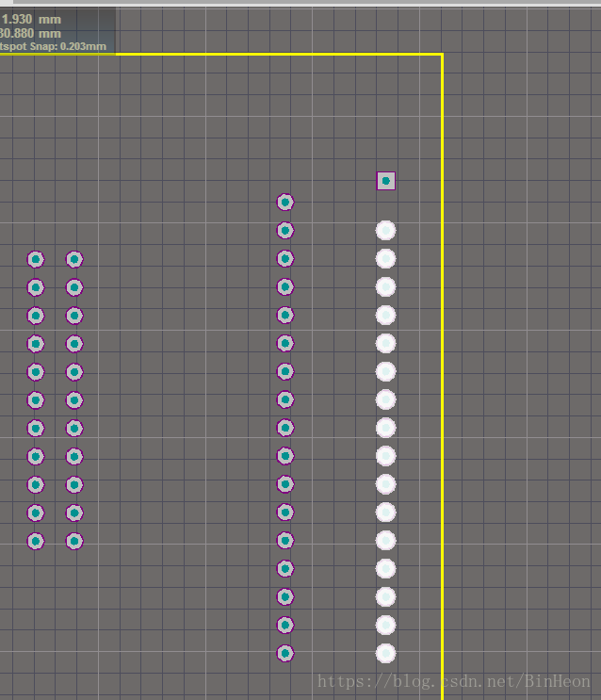601x700 pixels.
Task: Select the square pad above the white pads
Action: coord(385,181)
